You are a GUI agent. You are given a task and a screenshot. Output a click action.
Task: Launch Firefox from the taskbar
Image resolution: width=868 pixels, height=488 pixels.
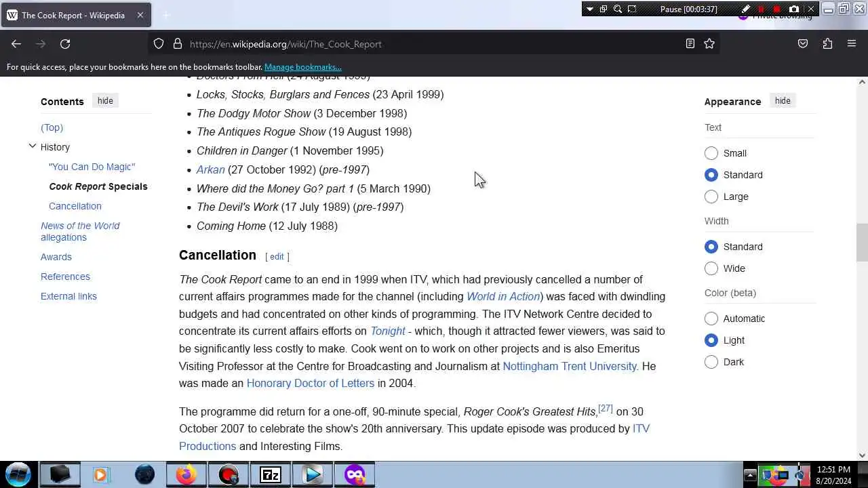tap(186, 474)
